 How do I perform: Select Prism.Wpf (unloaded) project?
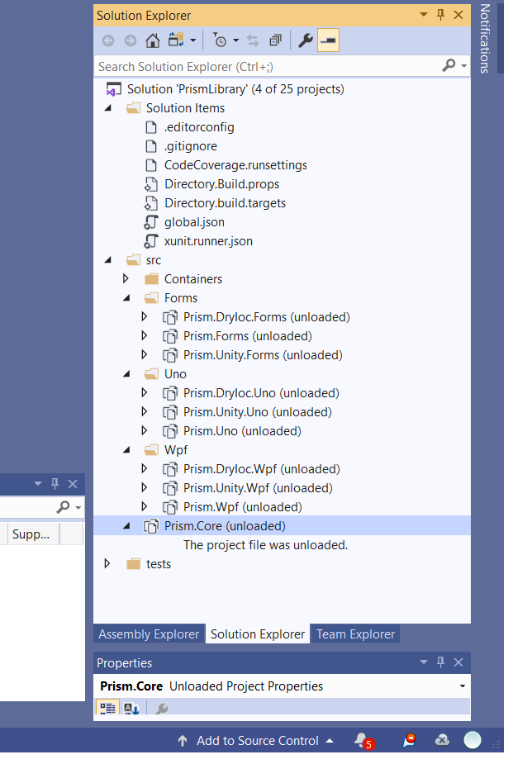pyautogui.click(x=242, y=506)
